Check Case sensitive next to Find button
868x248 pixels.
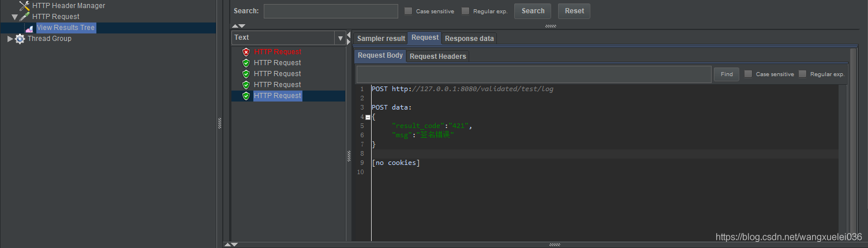749,74
